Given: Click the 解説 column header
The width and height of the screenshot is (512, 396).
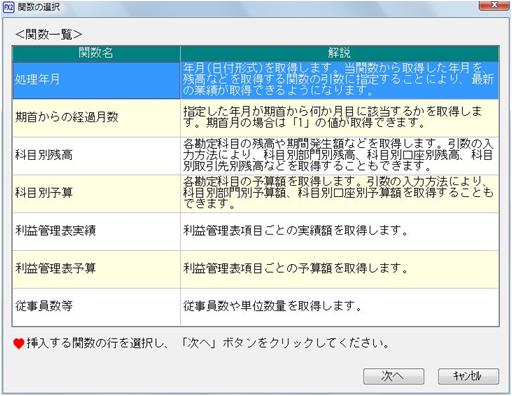Looking at the screenshot, I should [340, 53].
